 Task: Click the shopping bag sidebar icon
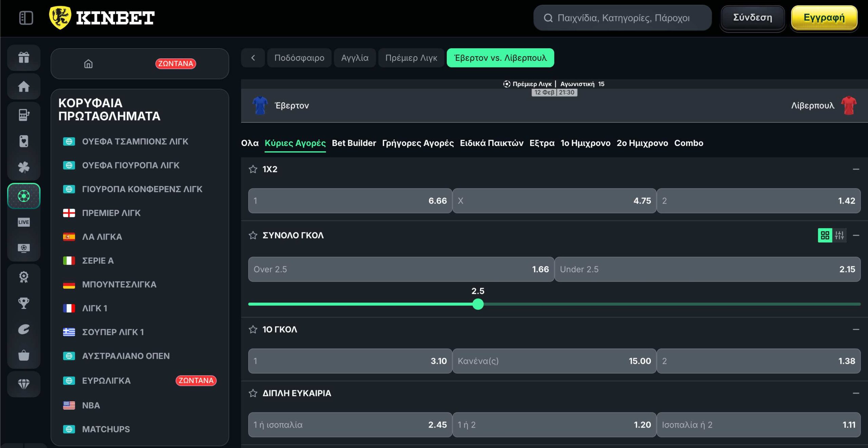(24, 355)
